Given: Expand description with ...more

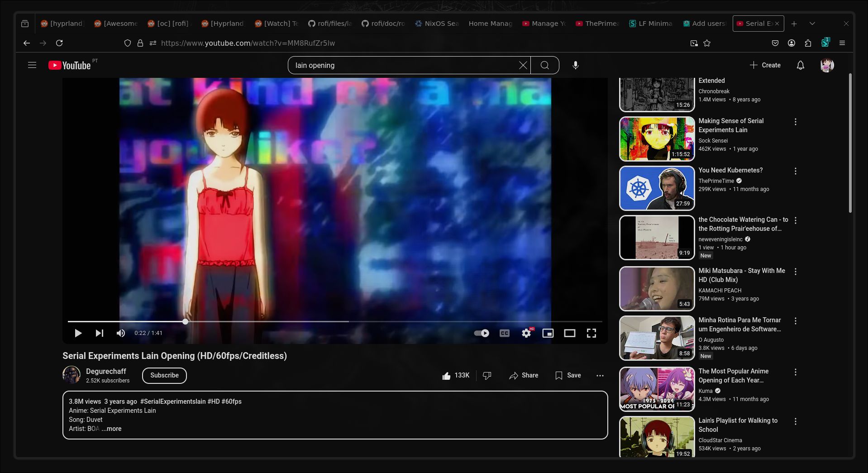Looking at the screenshot, I should [111, 429].
